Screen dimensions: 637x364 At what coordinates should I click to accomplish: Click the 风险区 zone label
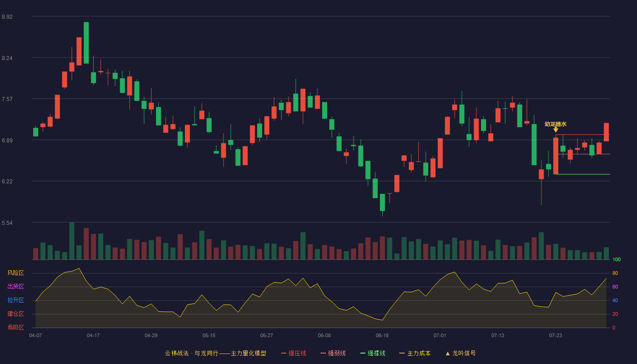pos(15,273)
